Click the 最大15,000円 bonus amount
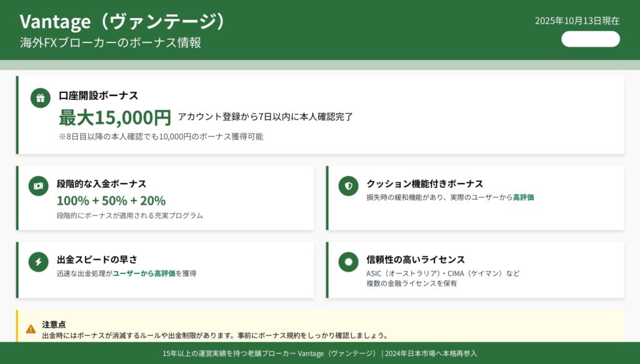 point(114,117)
